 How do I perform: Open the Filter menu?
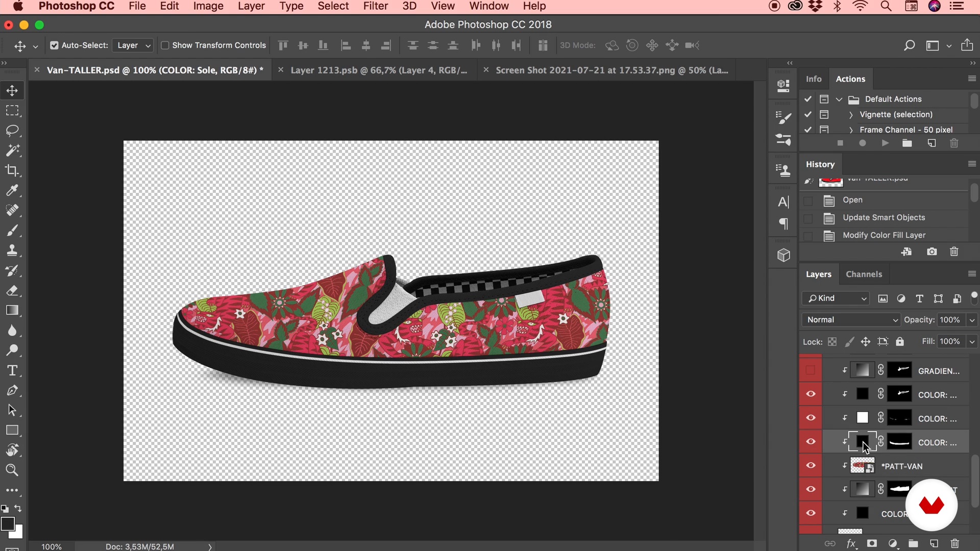376,6
